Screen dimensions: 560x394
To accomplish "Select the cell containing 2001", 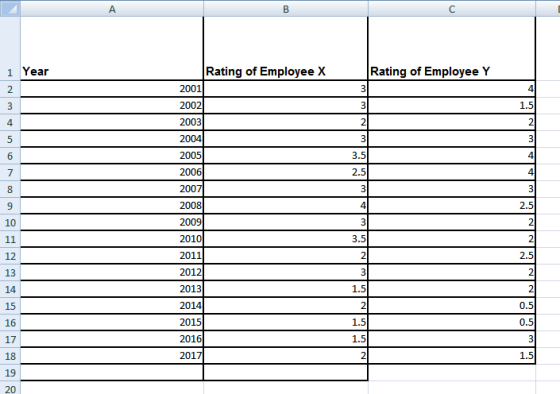I will pos(112,89).
